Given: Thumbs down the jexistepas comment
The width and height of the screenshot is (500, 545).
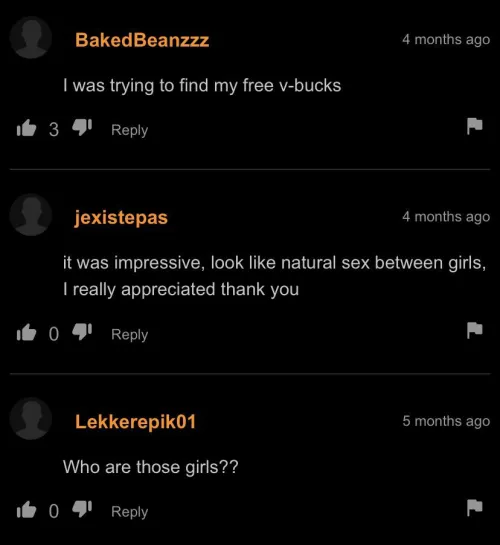Looking at the screenshot, I should click(x=82, y=332).
